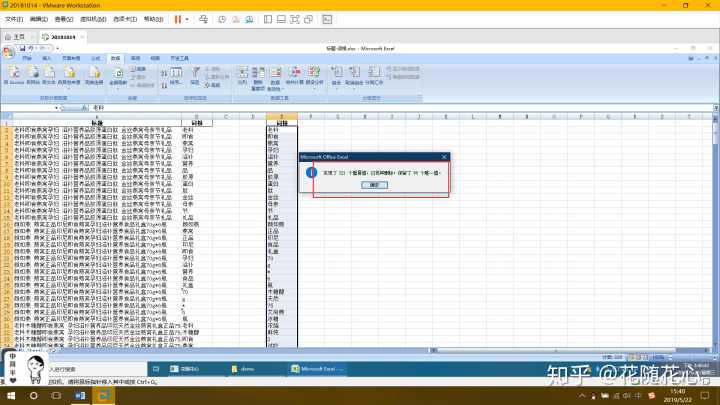Open VMware Help (帮助) menu
Image resolution: width=720 pixels, height=405 pixels.
point(153,19)
